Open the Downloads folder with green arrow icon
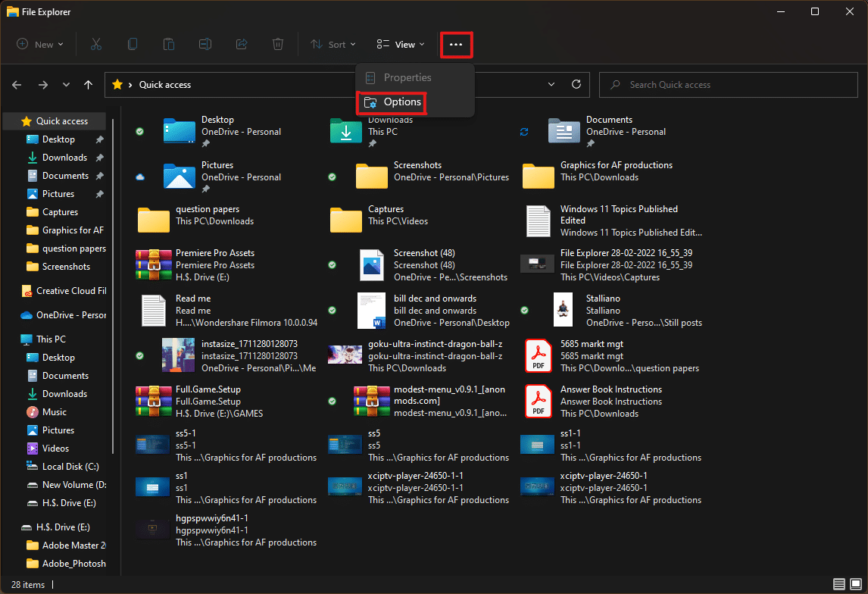This screenshot has height=594, width=868. (346, 131)
